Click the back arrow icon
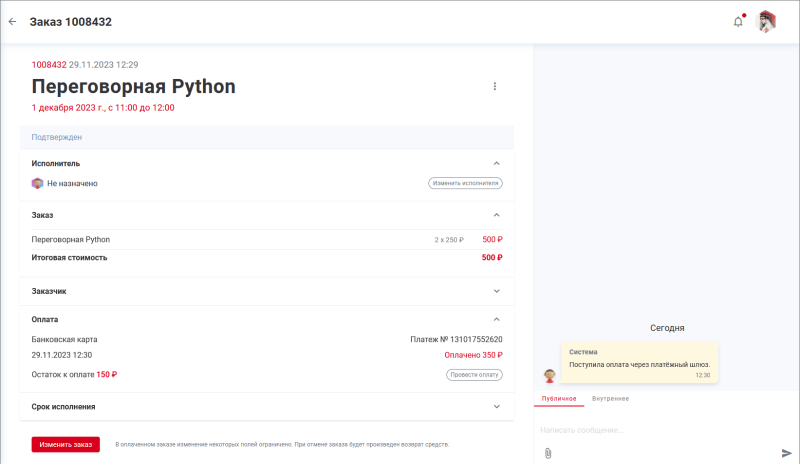 (x=13, y=21)
